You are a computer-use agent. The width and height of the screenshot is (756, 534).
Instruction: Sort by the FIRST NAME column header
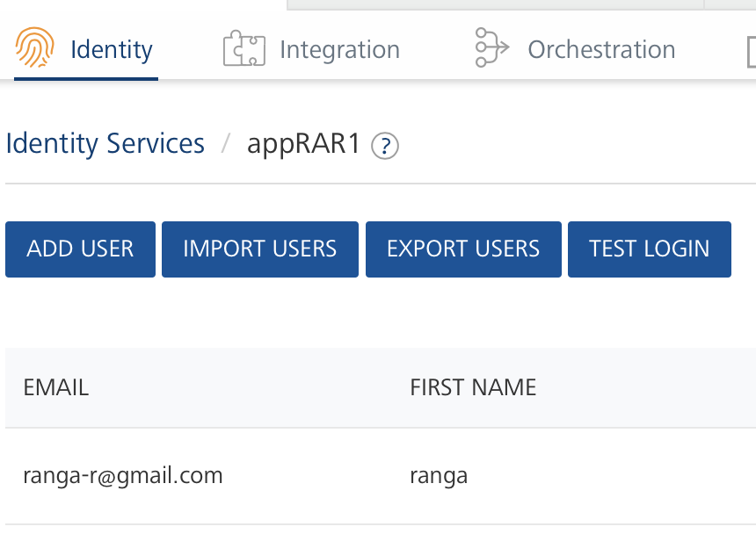click(473, 387)
